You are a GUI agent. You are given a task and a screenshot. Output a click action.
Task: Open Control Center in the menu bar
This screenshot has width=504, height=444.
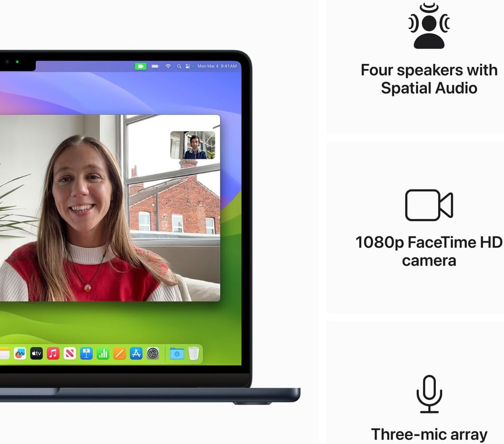point(188,66)
